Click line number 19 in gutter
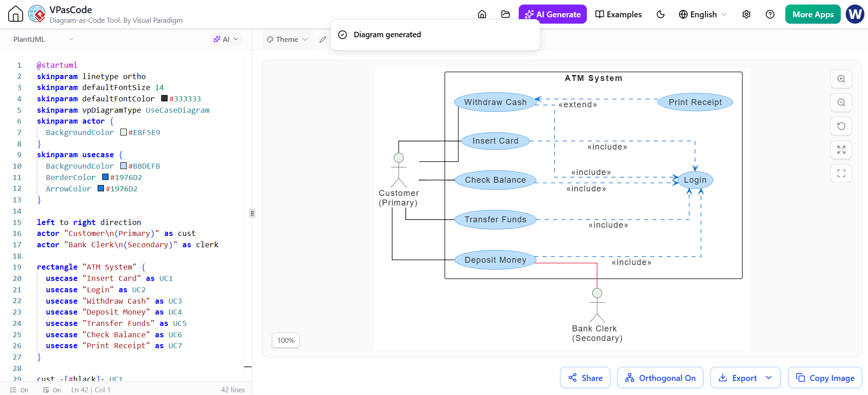The height and width of the screenshot is (395, 868). 17,267
